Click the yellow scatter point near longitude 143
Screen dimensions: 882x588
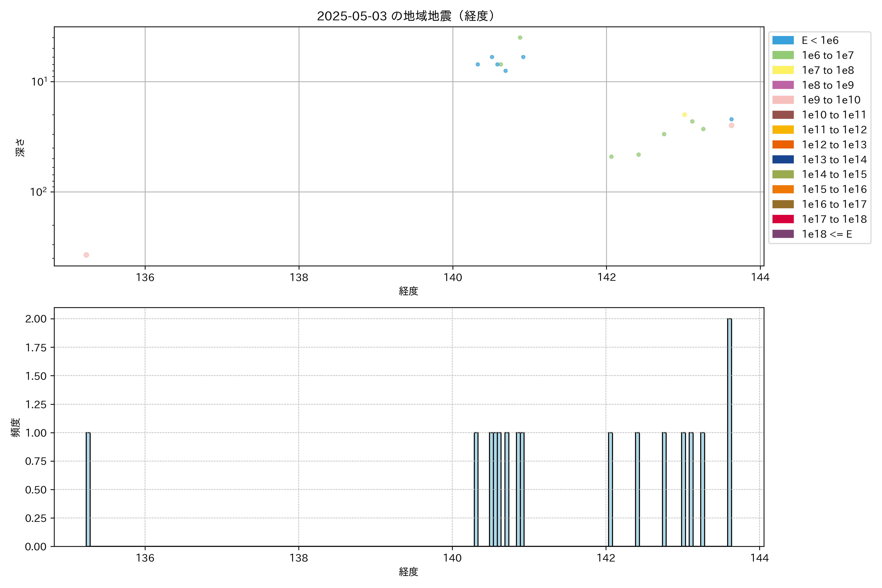pos(684,115)
